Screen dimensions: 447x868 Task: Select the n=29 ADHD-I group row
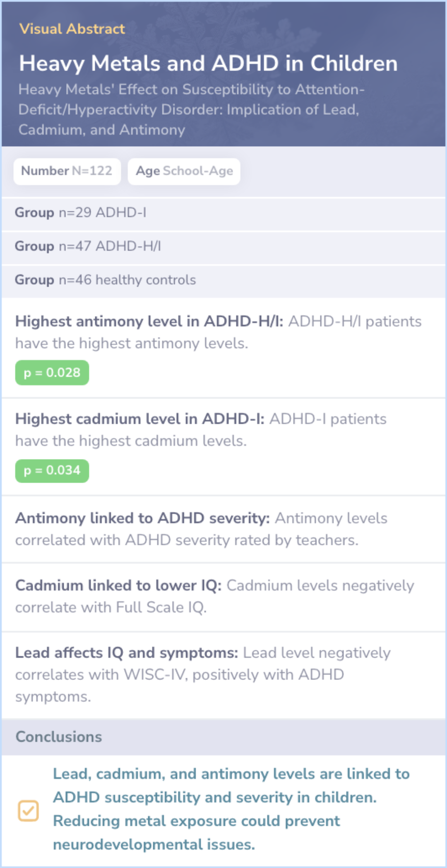pyautogui.click(x=223, y=213)
